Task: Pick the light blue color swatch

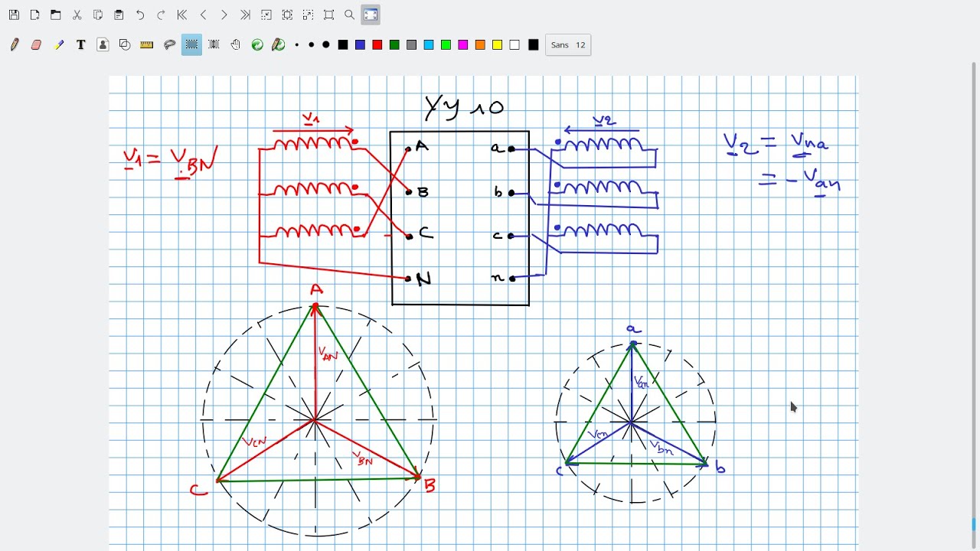Action: [429, 45]
